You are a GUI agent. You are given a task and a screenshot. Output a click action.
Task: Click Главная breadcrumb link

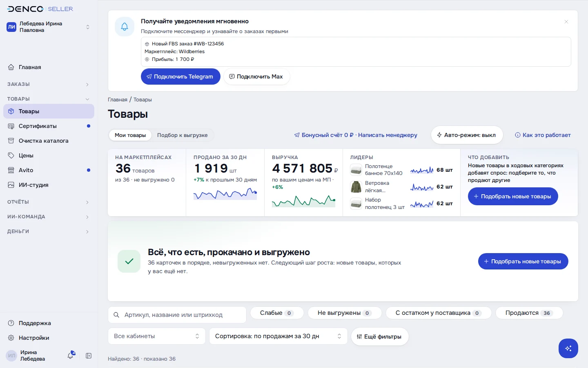(118, 100)
